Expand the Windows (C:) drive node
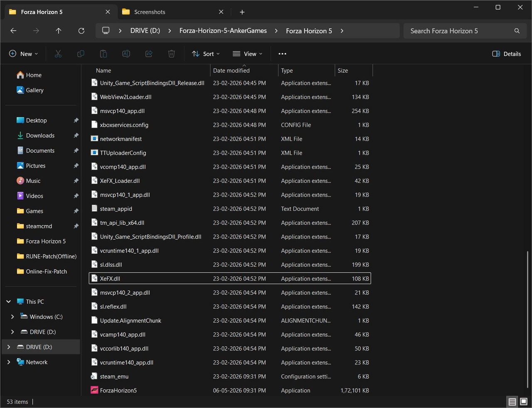 click(12, 317)
